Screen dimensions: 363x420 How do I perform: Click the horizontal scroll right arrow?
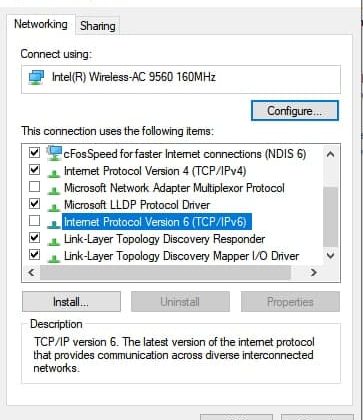(x=313, y=273)
